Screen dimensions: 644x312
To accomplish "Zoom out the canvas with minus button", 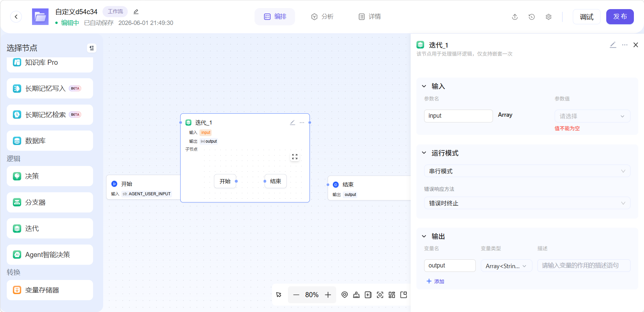I will coord(296,295).
